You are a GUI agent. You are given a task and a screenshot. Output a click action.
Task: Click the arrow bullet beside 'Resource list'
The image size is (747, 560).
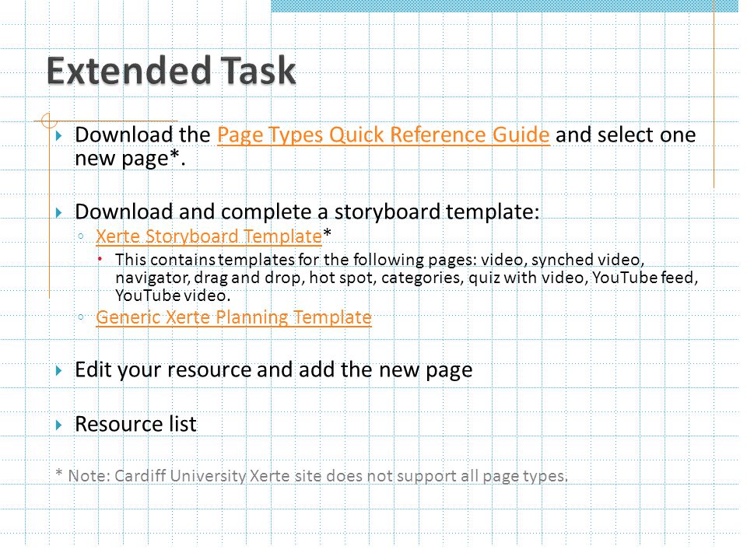[59, 425]
